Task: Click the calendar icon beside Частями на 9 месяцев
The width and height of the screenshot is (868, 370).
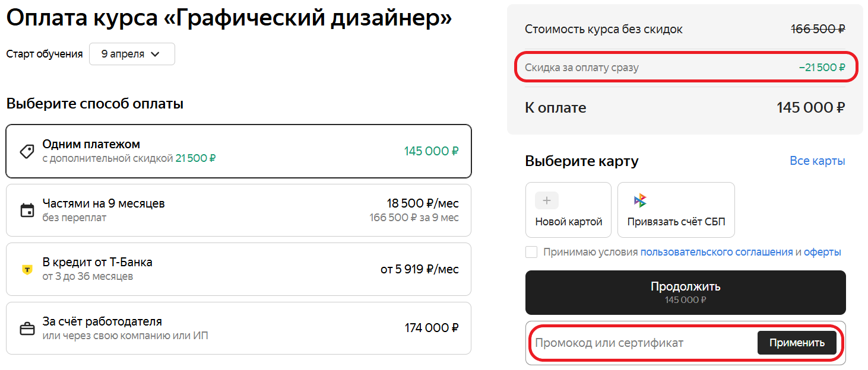Action: click(27, 210)
